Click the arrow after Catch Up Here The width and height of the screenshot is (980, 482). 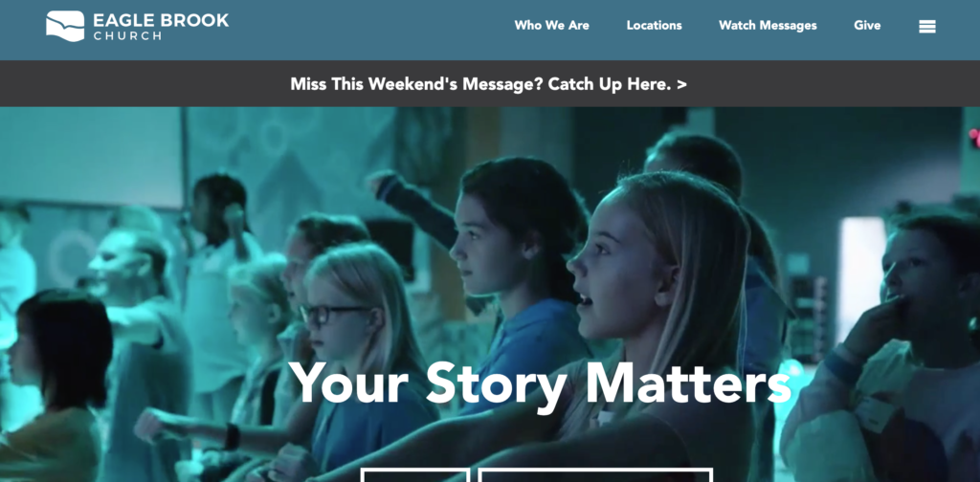point(681,84)
